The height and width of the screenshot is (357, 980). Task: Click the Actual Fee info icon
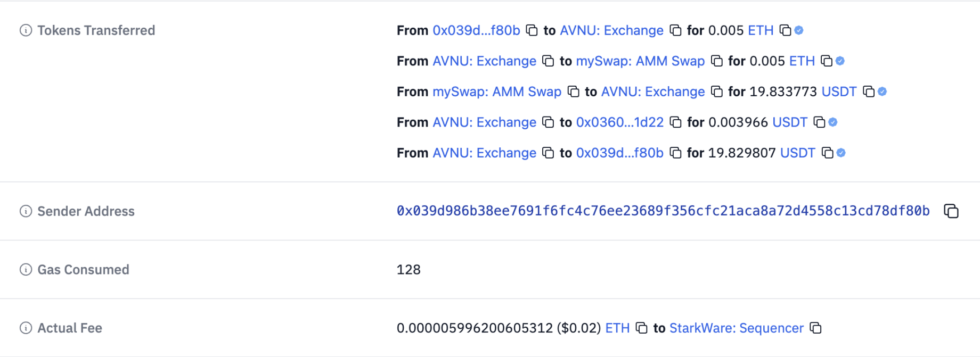pyautogui.click(x=26, y=328)
